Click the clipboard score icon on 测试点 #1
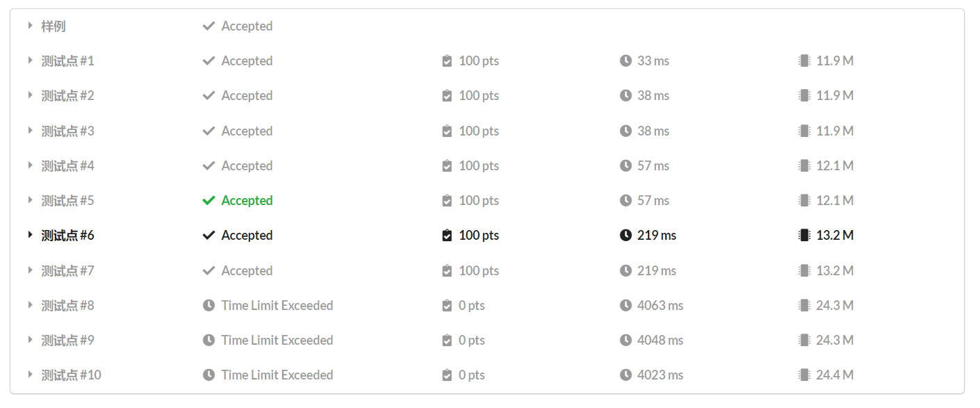This screenshot has width=980, height=408. pyautogui.click(x=447, y=61)
